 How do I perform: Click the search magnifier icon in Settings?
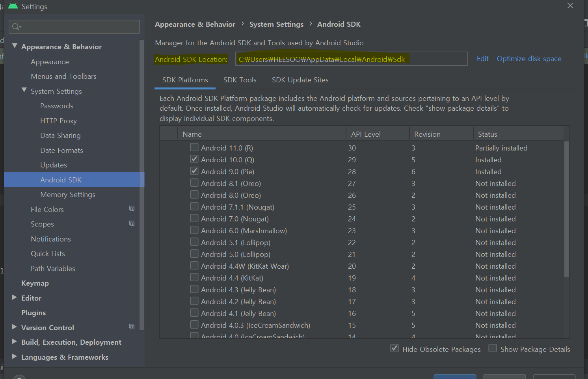pyautogui.click(x=16, y=27)
